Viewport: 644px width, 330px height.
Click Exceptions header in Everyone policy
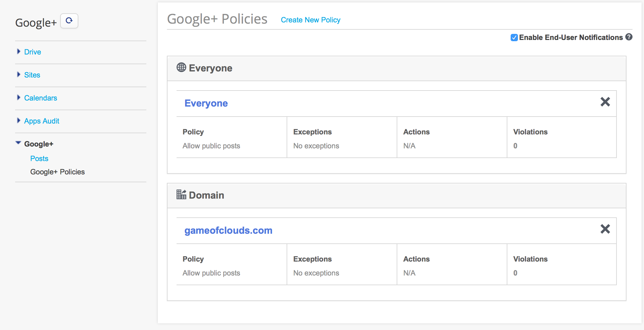pyautogui.click(x=313, y=132)
